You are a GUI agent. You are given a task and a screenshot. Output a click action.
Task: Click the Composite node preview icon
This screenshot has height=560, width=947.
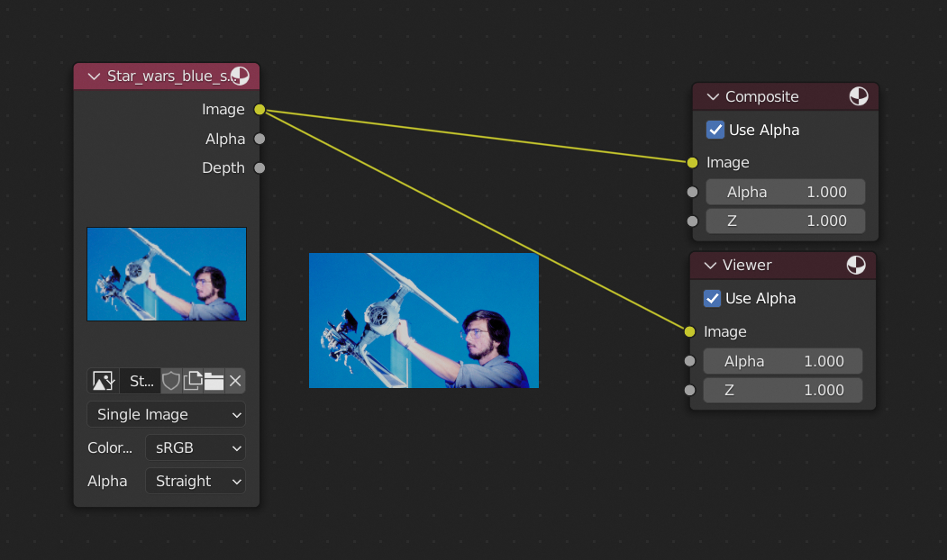click(859, 96)
